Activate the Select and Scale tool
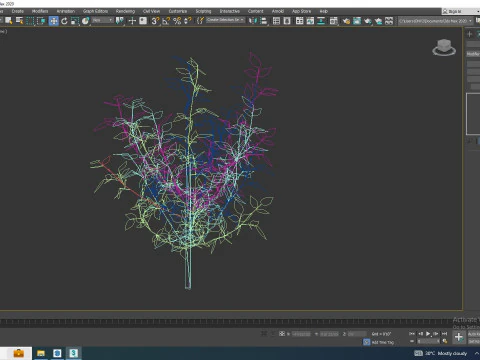This screenshot has width=480, height=360. (x=75, y=21)
